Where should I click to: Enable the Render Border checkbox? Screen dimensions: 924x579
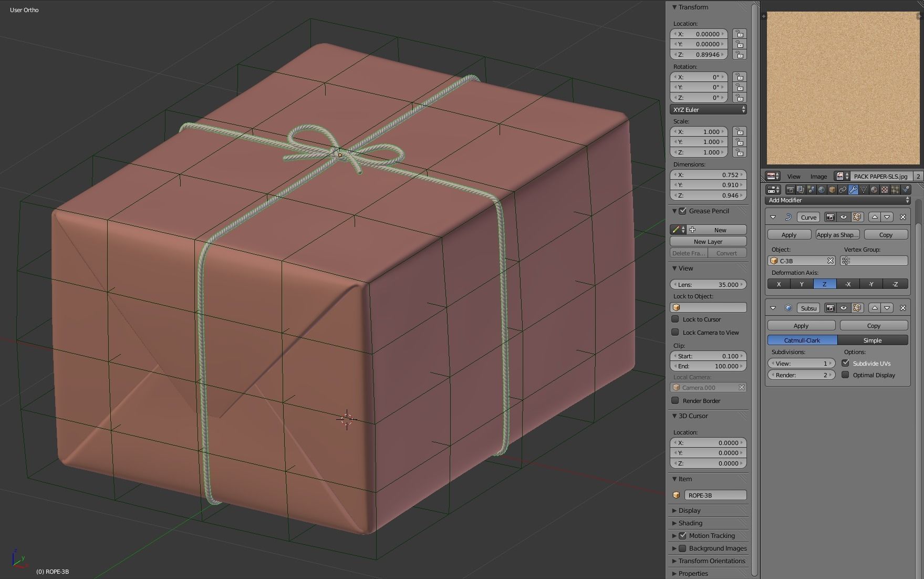pyautogui.click(x=676, y=400)
